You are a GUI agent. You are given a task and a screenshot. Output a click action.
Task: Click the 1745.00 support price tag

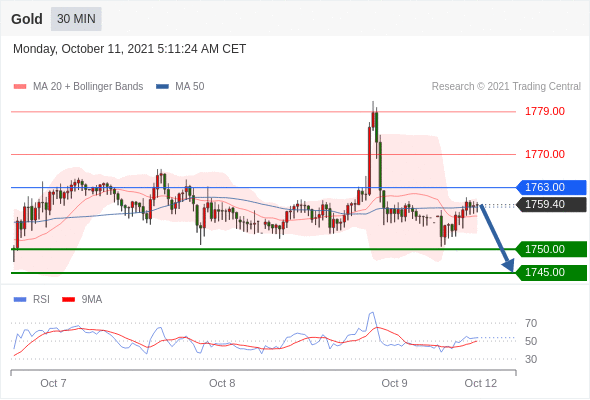551,272
